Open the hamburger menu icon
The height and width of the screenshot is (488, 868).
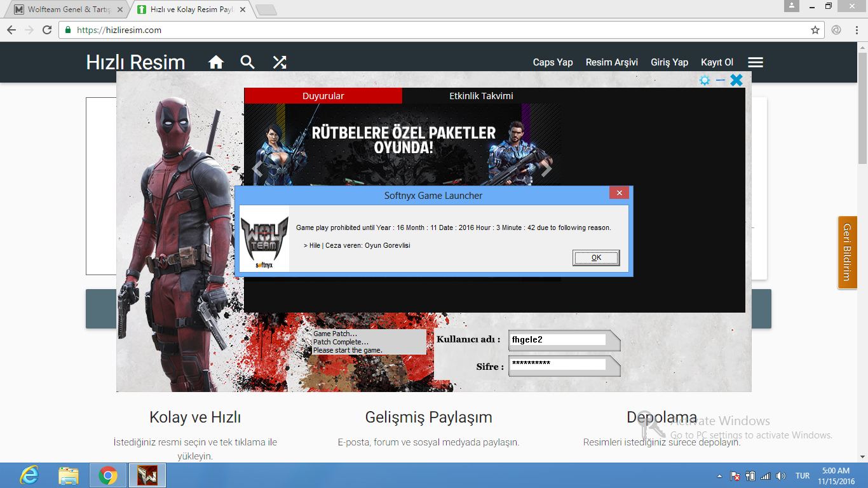(756, 62)
